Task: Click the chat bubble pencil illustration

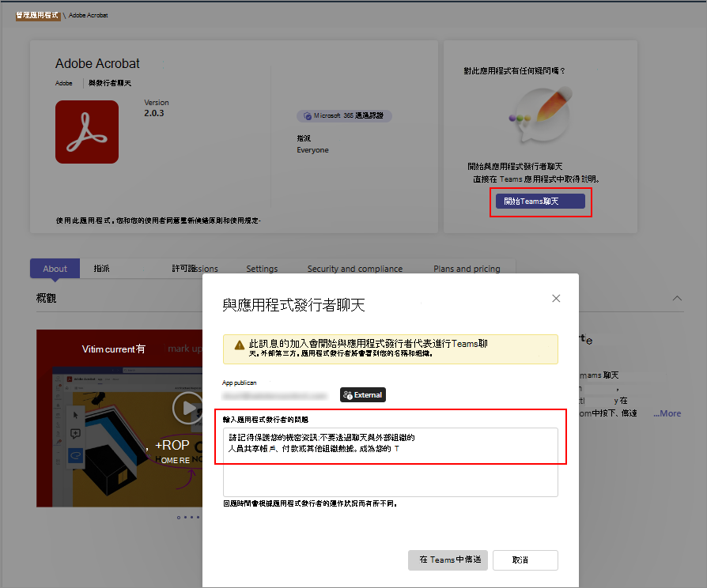Action: [x=541, y=115]
